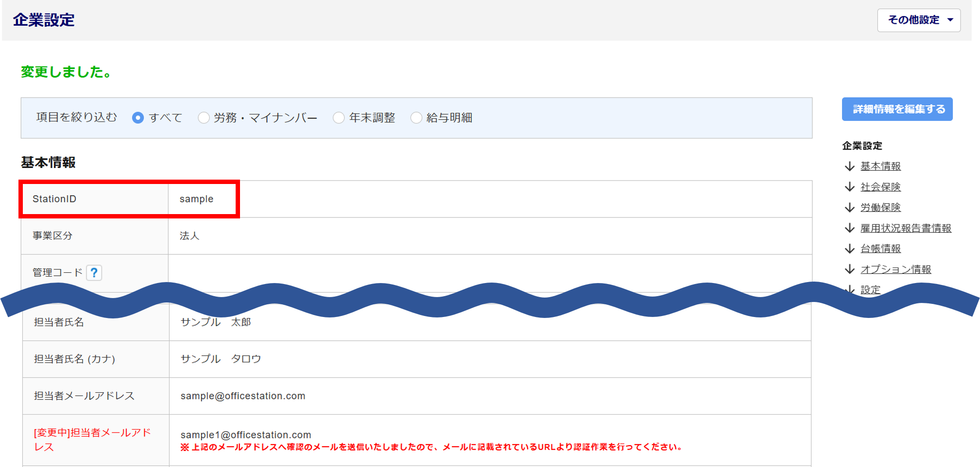Select the 労務・マイナンバー filter option
Image resolution: width=980 pixels, height=467 pixels.
tap(204, 118)
